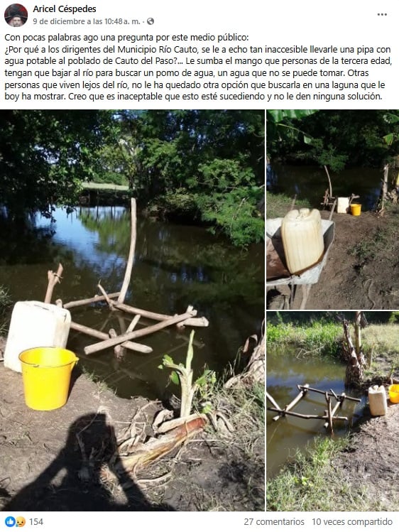Open the Aricel Céspedes profile name link
399x532 pixels.
65,9
